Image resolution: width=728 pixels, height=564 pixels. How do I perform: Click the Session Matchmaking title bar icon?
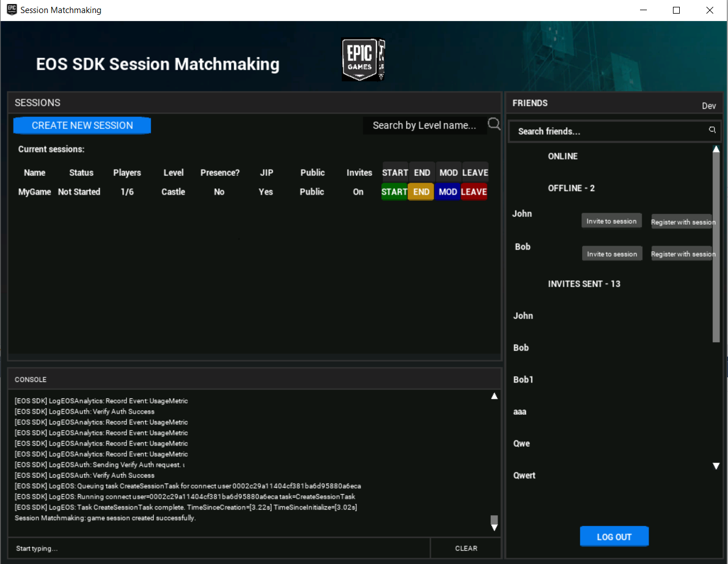click(x=11, y=10)
